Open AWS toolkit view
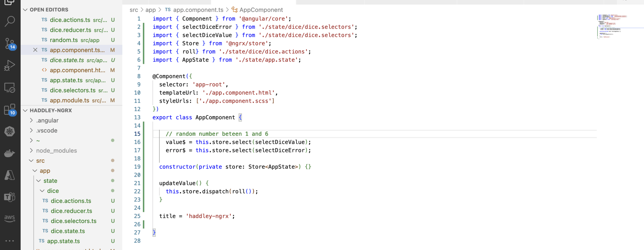Screen dimensions: 644x250 [9, 218]
